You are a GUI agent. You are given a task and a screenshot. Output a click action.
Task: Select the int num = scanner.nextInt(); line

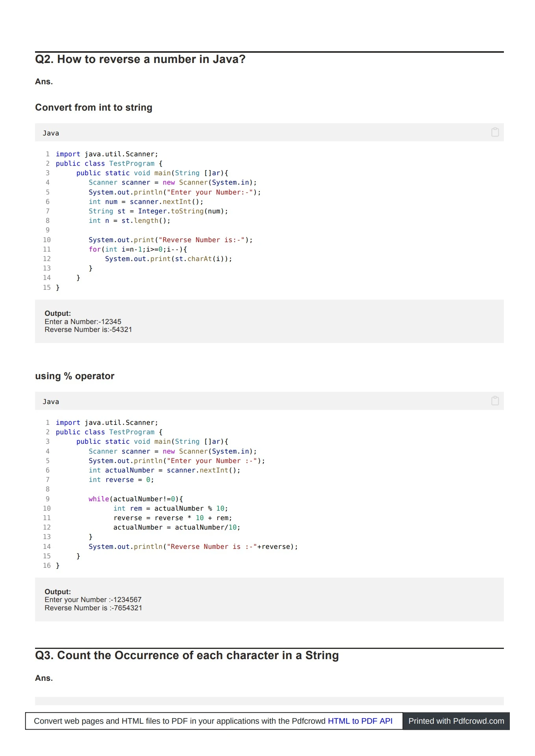point(146,202)
